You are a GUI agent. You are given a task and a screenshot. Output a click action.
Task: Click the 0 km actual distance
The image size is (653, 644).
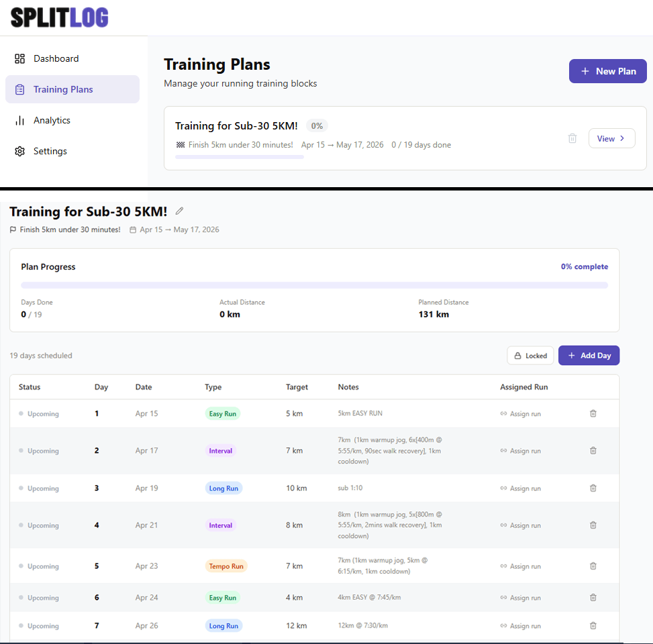[x=230, y=315]
